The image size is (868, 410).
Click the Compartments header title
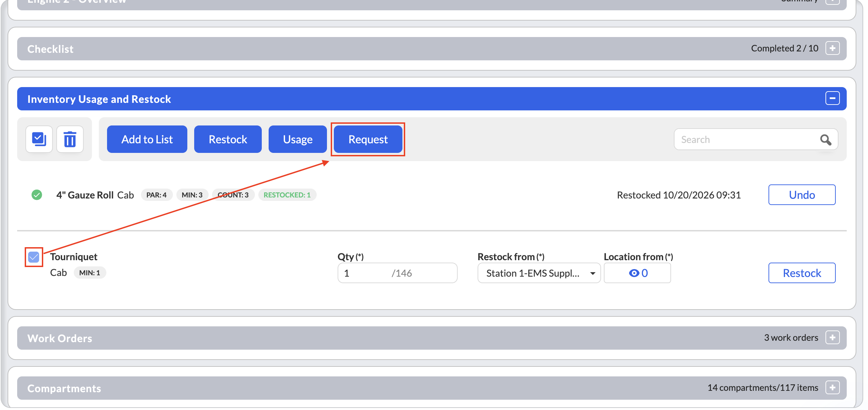[64, 388]
